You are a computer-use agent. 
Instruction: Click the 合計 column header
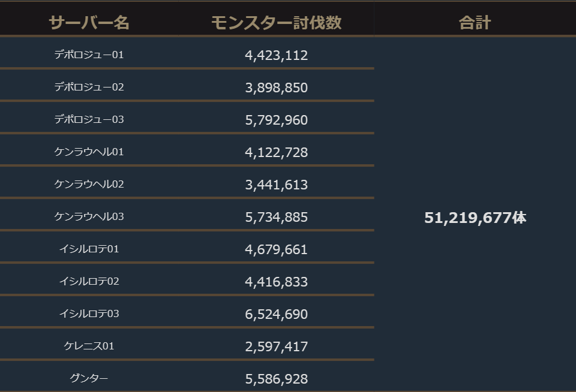tap(475, 23)
